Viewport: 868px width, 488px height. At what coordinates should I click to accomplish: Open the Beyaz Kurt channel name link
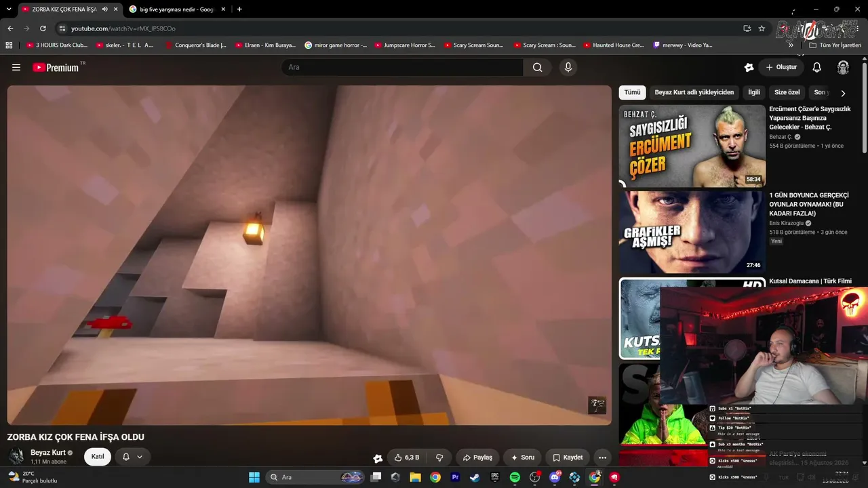[48, 453]
